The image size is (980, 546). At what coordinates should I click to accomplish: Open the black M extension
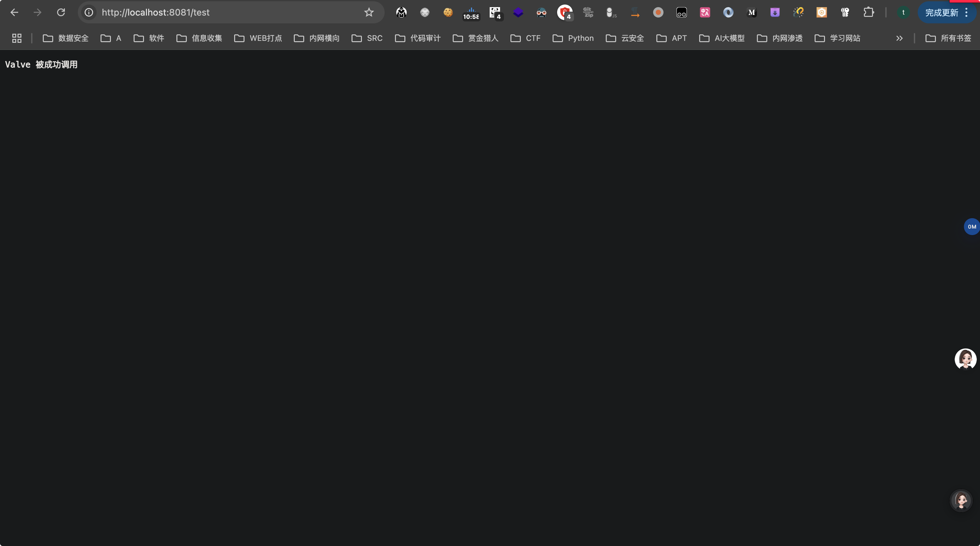pyautogui.click(x=752, y=13)
